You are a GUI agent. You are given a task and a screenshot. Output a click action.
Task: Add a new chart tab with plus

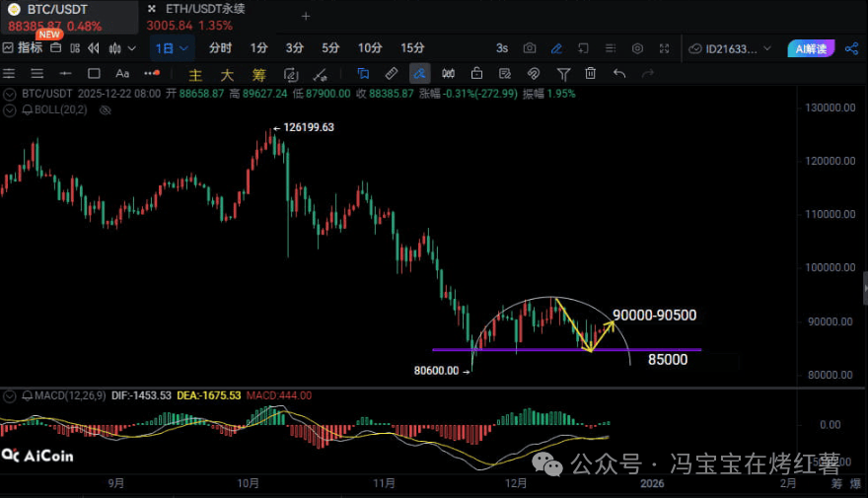[x=305, y=16]
